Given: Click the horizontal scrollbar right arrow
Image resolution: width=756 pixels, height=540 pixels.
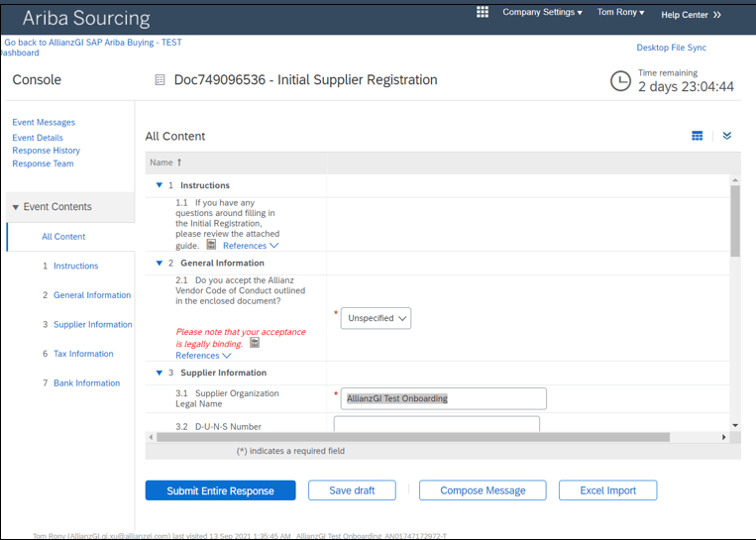Looking at the screenshot, I should pos(723,437).
